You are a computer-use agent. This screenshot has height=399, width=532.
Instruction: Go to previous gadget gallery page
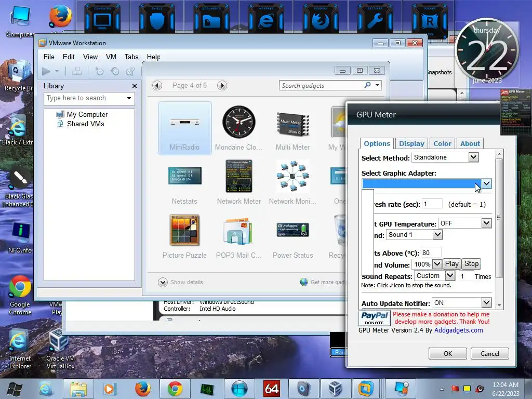tap(157, 86)
